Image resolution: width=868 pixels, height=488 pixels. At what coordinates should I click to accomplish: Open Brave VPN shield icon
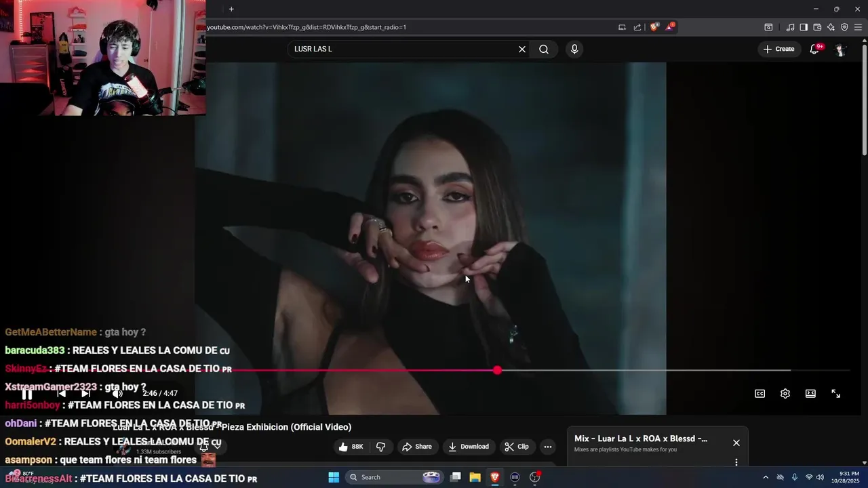coord(844,27)
